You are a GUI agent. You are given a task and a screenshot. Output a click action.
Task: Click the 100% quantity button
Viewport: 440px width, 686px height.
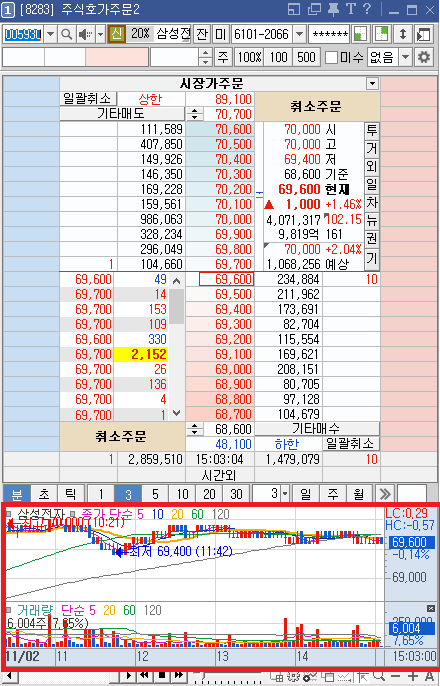pos(249,57)
